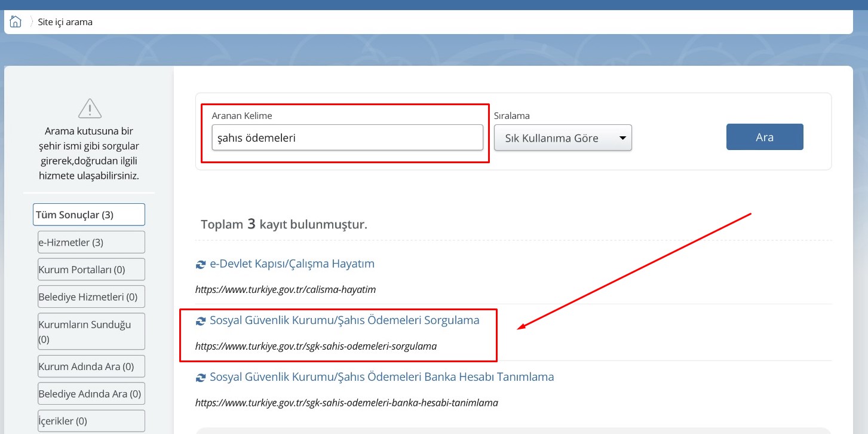Open Şahıs Ödemeleri Sorgulama result link

(x=344, y=320)
